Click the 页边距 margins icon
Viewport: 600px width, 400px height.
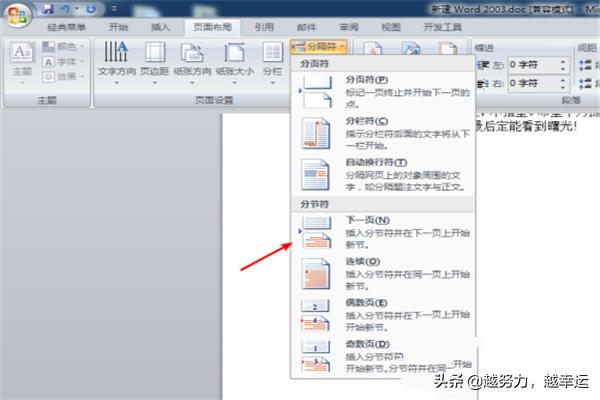155,52
